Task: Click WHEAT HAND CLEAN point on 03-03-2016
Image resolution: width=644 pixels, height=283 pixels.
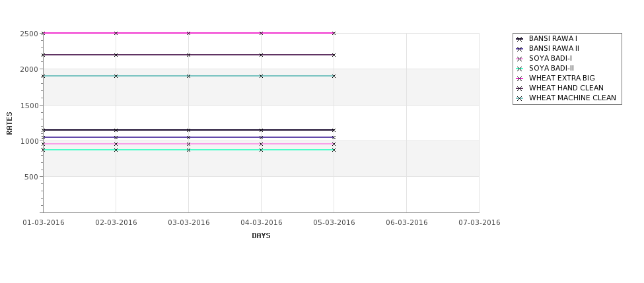Action: tap(188, 55)
